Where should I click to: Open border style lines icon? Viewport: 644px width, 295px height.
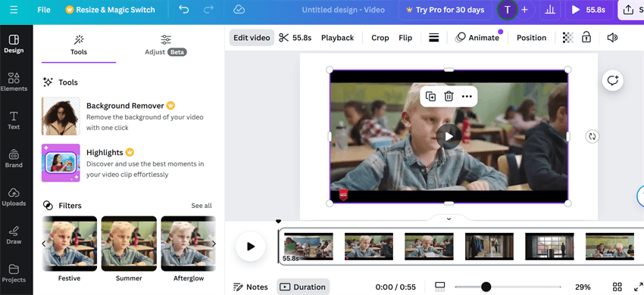pyautogui.click(x=433, y=38)
